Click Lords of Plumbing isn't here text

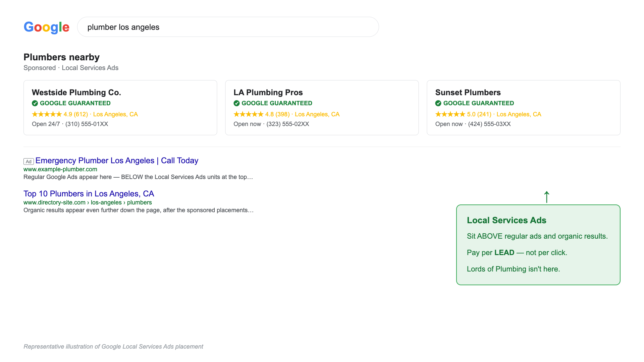coord(514,269)
